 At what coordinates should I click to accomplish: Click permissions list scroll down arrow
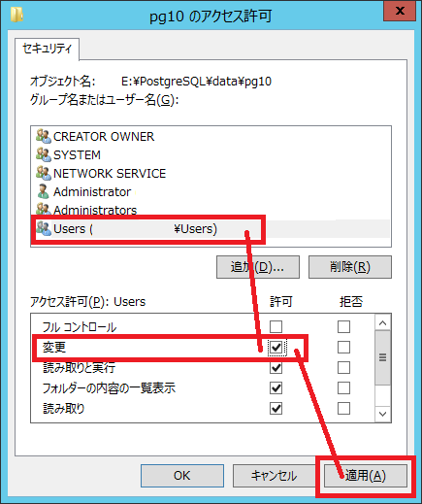(x=383, y=414)
